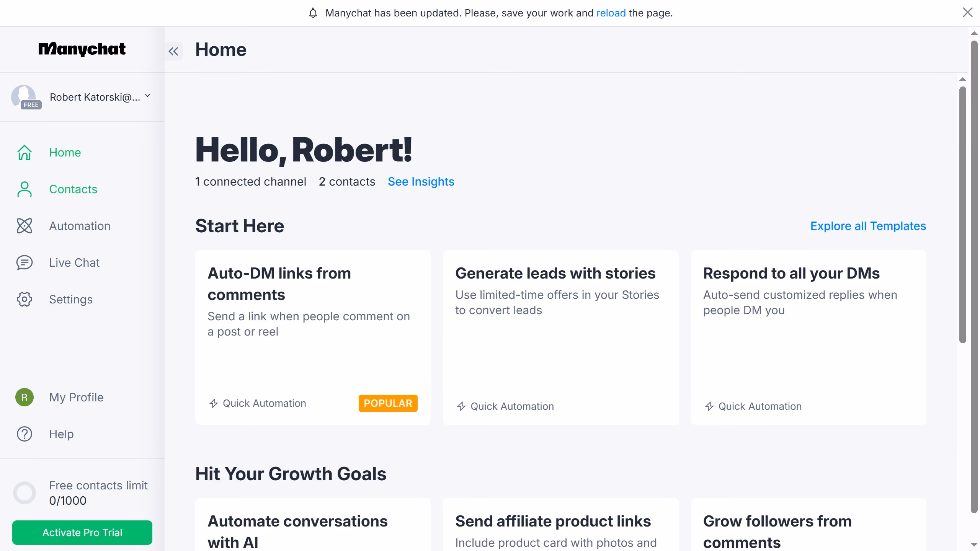The height and width of the screenshot is (551, 980).
Task: Open Explore all Templates link
Action: (x=868, y=226)
